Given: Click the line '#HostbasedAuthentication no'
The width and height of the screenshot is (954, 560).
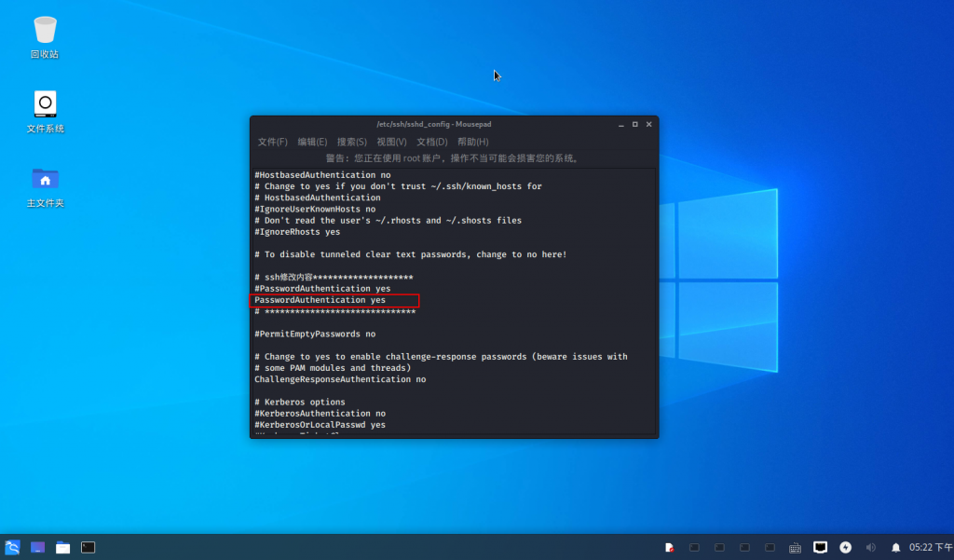Looking at the screenshot, I should click(x=322, y=175).
